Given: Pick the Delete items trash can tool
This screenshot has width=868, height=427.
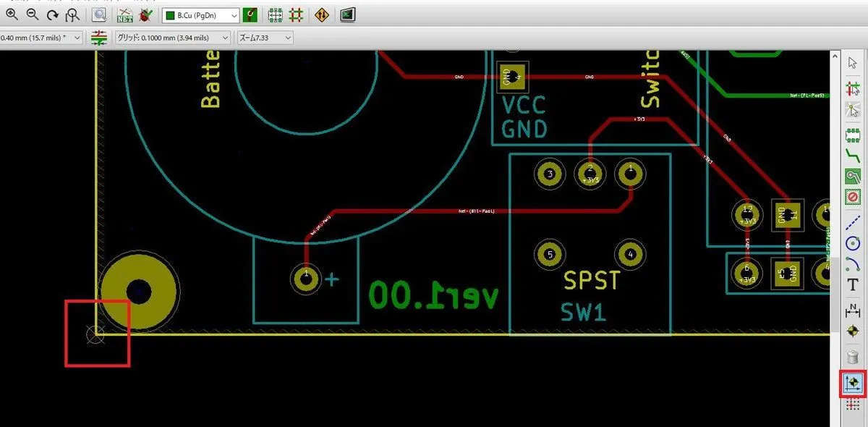Looking at the screenshot, I should (x=853, y=357).
